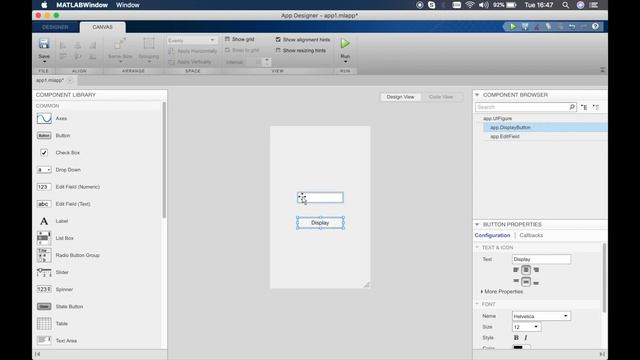
Task: Click the expand-all tree icon in Component Browser
Action: [584, 107]
